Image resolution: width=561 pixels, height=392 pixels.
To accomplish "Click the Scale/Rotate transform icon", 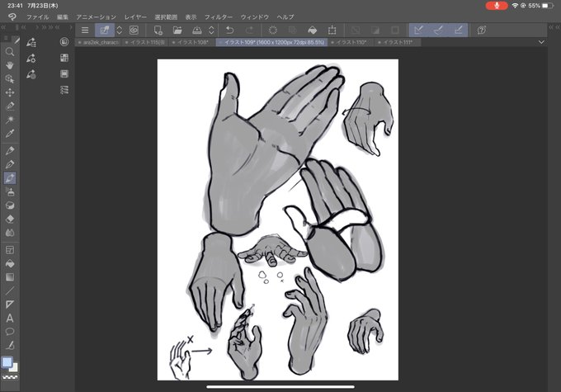I will pyautogui.click(x=332, y=31).
